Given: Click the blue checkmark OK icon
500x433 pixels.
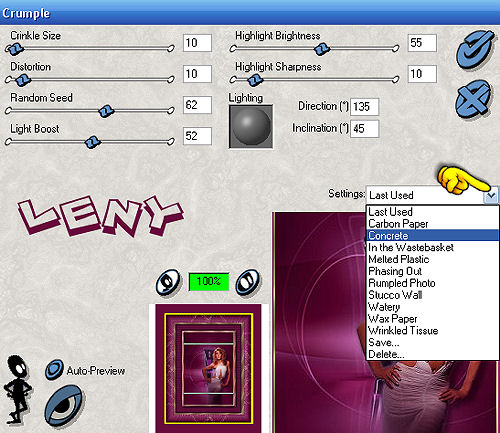Looking at the screenshot, I should [475, 49].
